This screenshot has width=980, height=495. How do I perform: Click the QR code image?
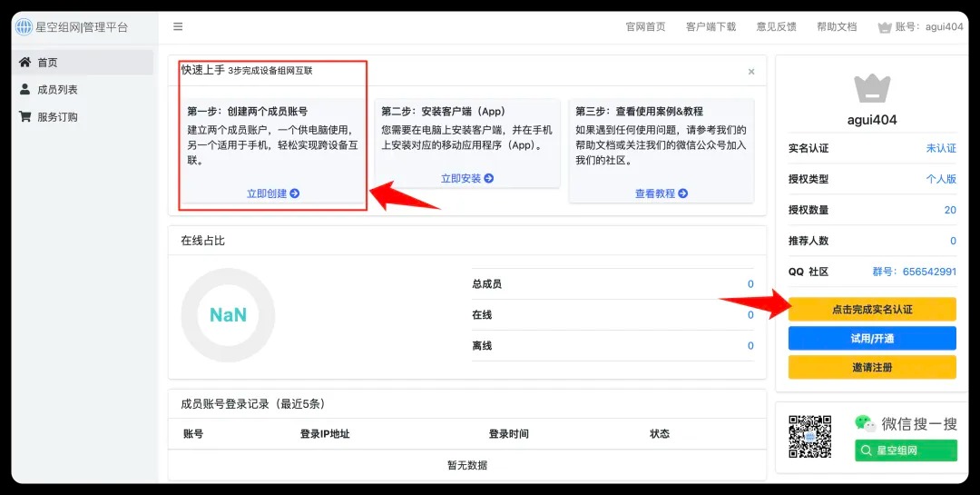(x=809, y=437)
